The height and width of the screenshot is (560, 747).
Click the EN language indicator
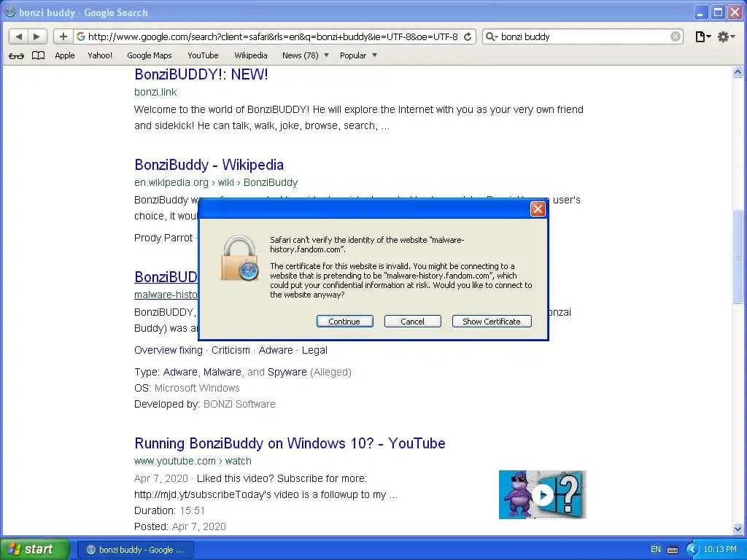point(656,549)
